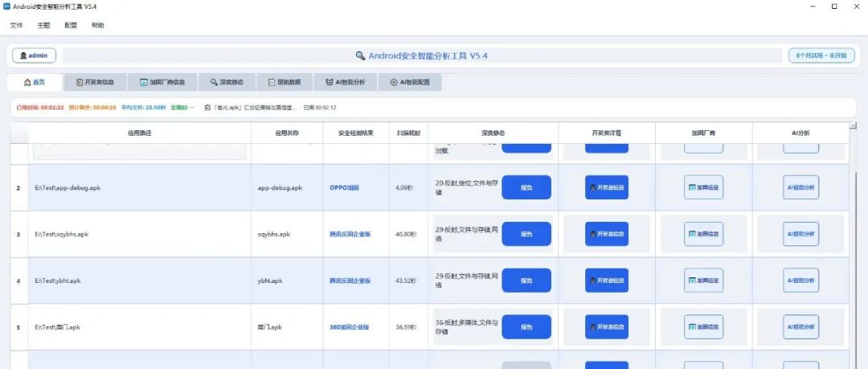The image size is (868, 369).
Task: Open the 主题 menu
Action: pyautogui.click(x=43, y=26)
